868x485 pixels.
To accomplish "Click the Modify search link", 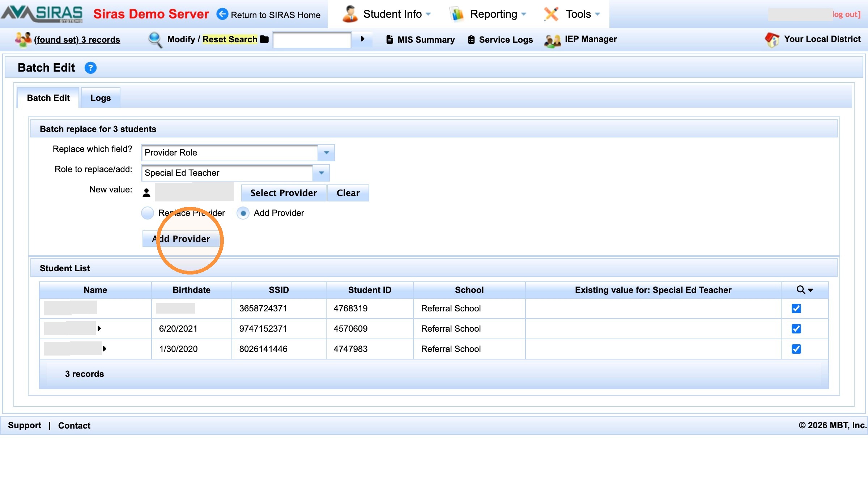I will point(181,39).
